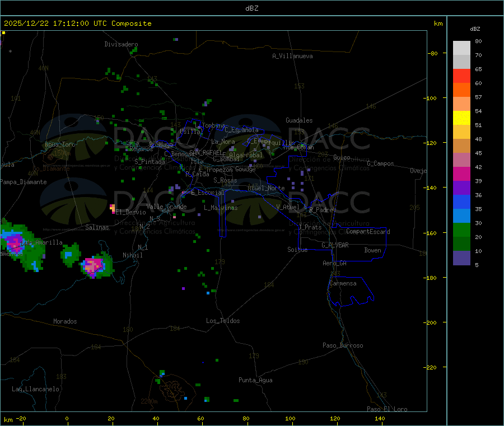Click the -120 tick on the right axis
This screenshot has width=504, height=426.
[x=432, y=143]
